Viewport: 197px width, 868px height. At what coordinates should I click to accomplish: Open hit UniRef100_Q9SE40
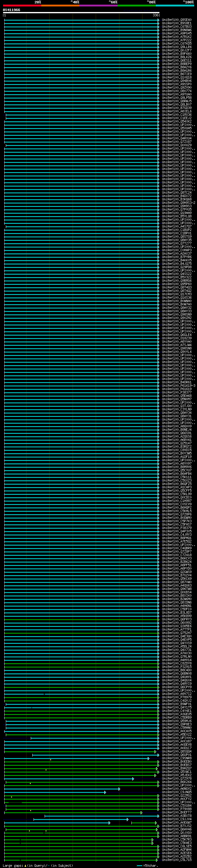tap(176, 20)
